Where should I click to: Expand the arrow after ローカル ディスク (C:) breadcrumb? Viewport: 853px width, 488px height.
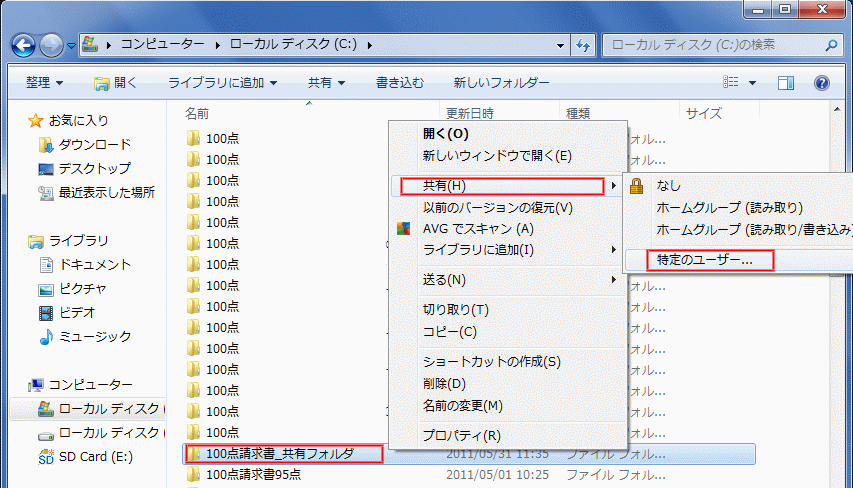369,45
